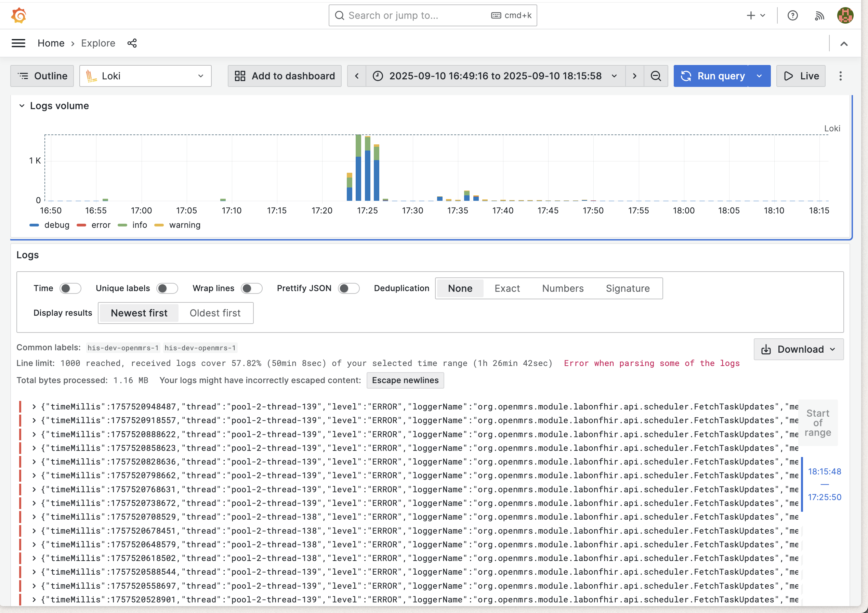Open the dropdown arrow next to plus
This screenshot has width=868, height=613.
(763, 15)
